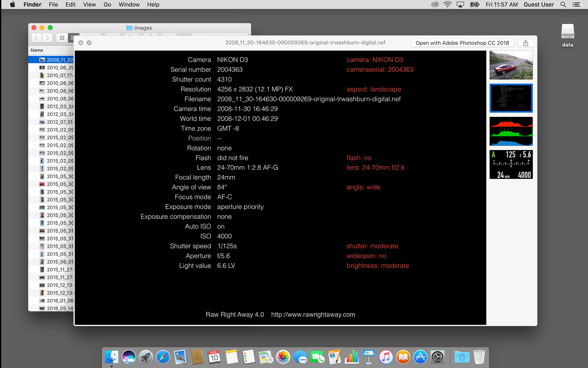
Task: Select the file starting 2010_07_17
Action: point(51,75)
